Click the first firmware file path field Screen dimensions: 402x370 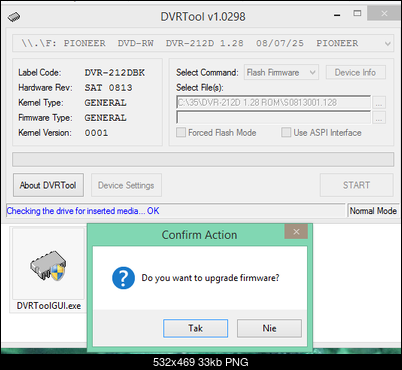[x=273, y=102]
